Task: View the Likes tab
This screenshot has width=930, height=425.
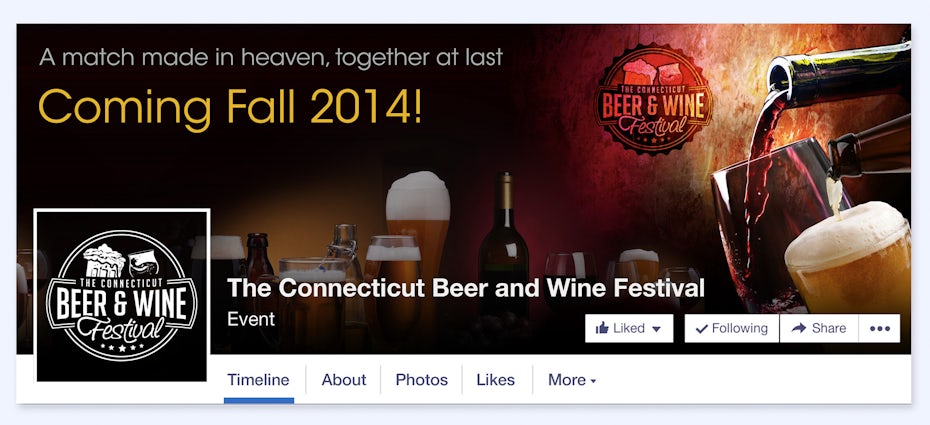Action: point(495,380)
